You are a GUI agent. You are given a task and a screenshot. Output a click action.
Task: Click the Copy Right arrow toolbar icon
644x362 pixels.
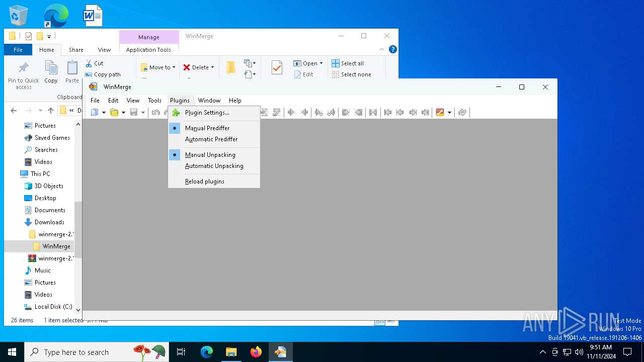[291, 113]
